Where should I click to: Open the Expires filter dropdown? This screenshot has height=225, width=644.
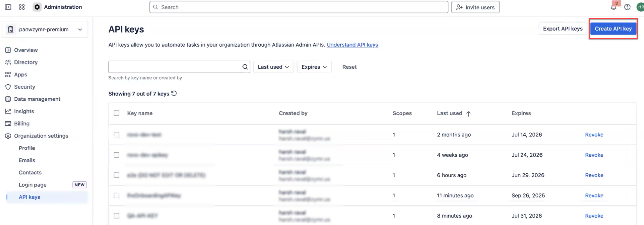(x=314, y=67)
